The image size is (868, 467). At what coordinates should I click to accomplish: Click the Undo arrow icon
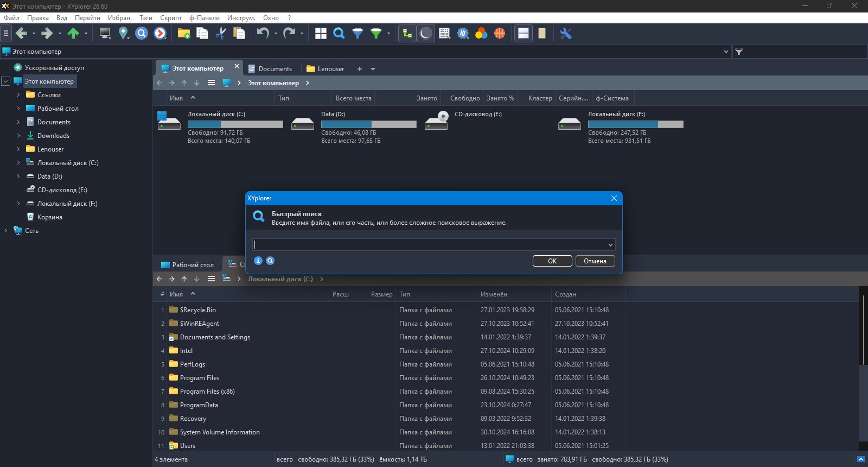[263, 34]
